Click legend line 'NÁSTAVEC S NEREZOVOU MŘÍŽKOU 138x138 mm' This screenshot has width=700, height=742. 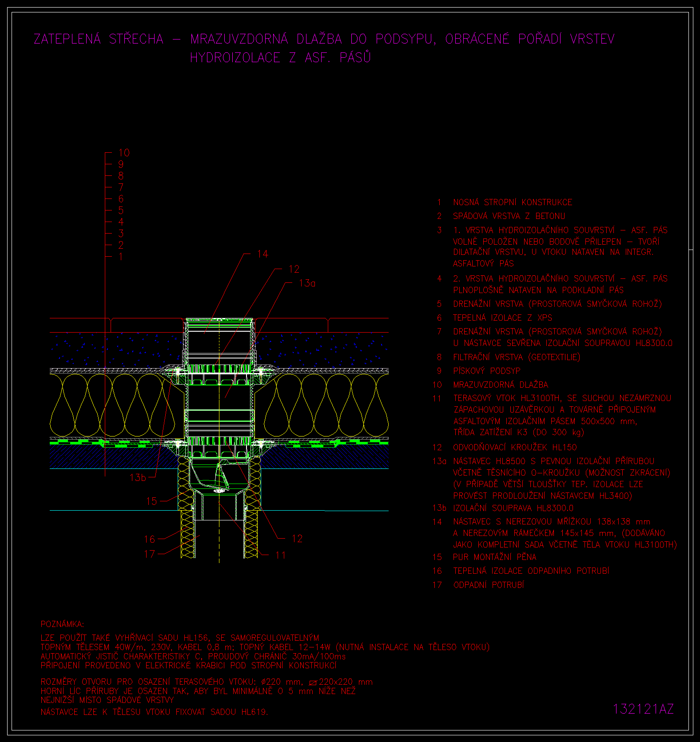552,522
